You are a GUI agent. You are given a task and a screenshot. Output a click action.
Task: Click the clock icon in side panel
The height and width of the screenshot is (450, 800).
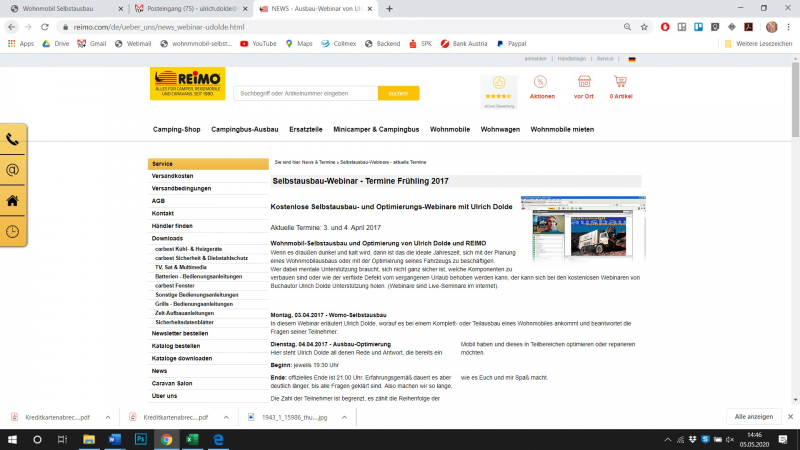click(12, 232)
